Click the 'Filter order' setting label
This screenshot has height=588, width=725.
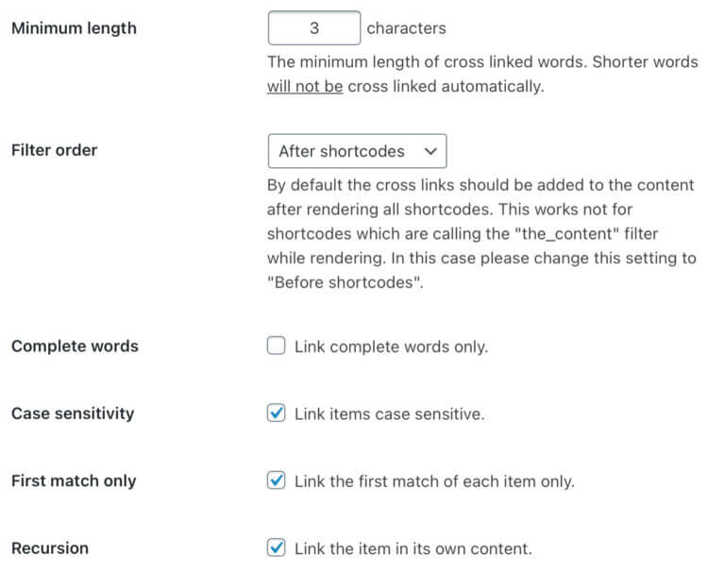pyautogui.click(x=55, y=150)
